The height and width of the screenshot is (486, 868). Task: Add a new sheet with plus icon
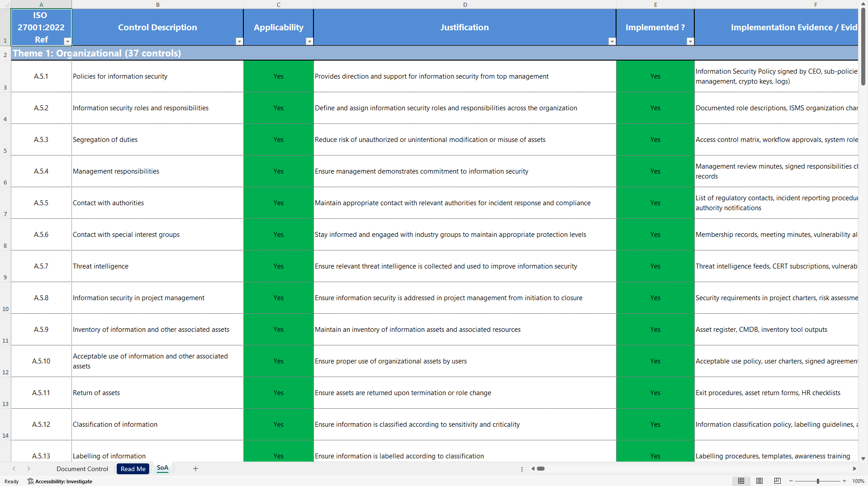pos(195,469)
